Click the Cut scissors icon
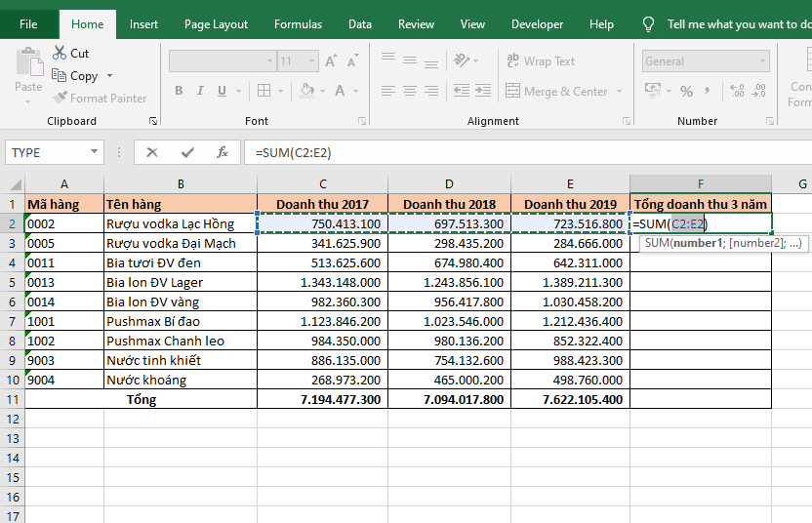The width and height of the screenshot is (812, 523). click(x=61, y=54)
